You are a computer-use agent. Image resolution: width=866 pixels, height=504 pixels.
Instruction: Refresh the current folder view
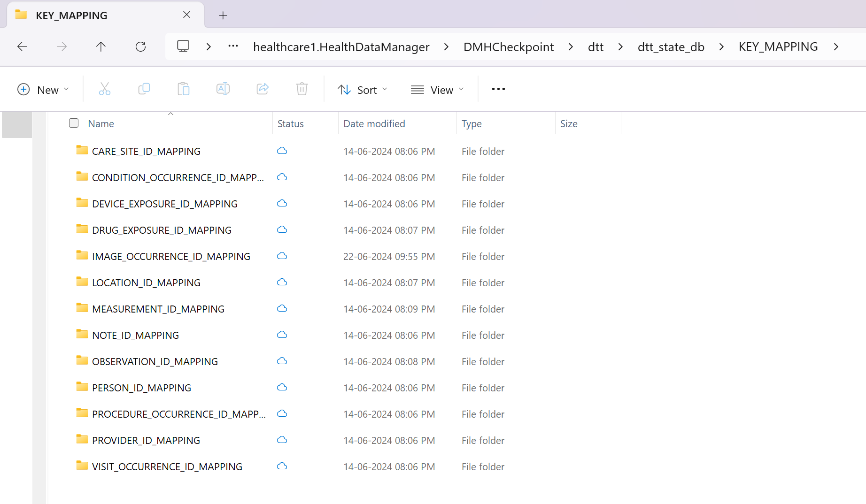140,46
